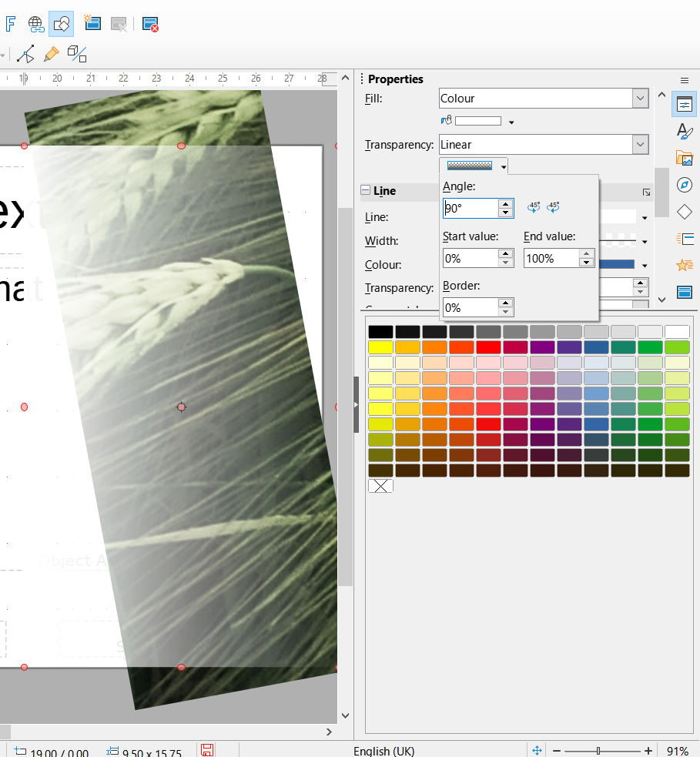Click the gradient Angle input field
The height and width of the screenshot is (757, 700).
(x=470, y=208)
